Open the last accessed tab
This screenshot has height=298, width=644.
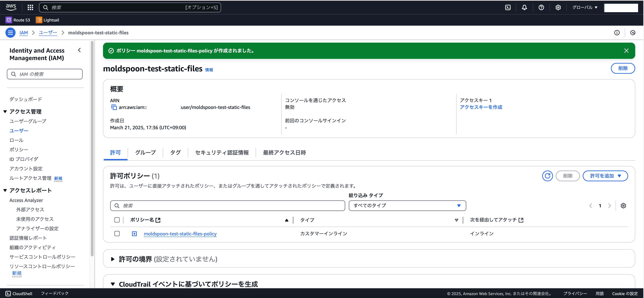(284, 153)
